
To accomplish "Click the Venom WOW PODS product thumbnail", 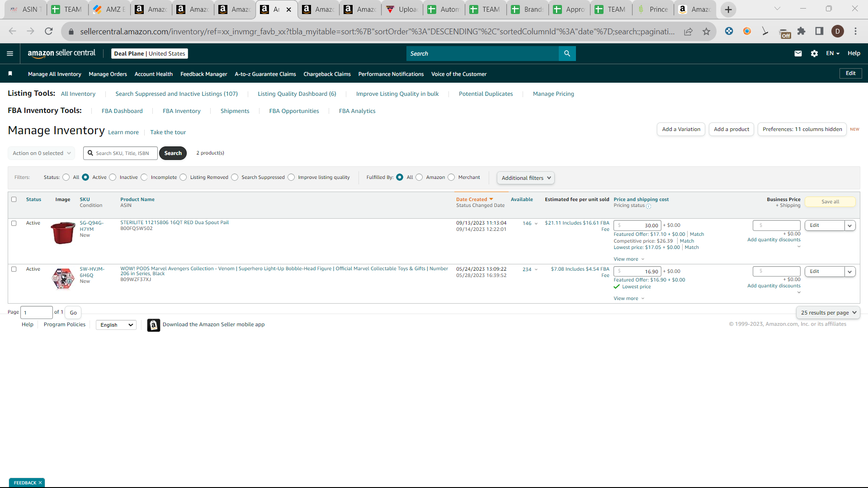I will (x=63, y=279).
